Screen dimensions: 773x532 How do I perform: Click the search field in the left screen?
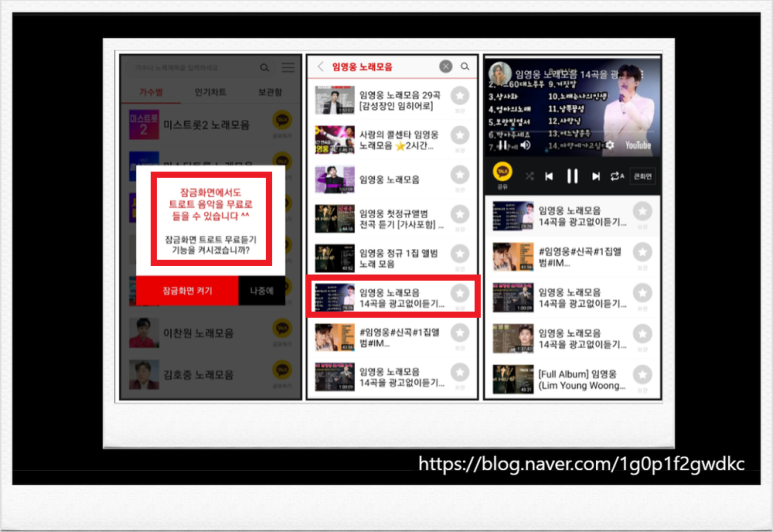click(195, 68)
